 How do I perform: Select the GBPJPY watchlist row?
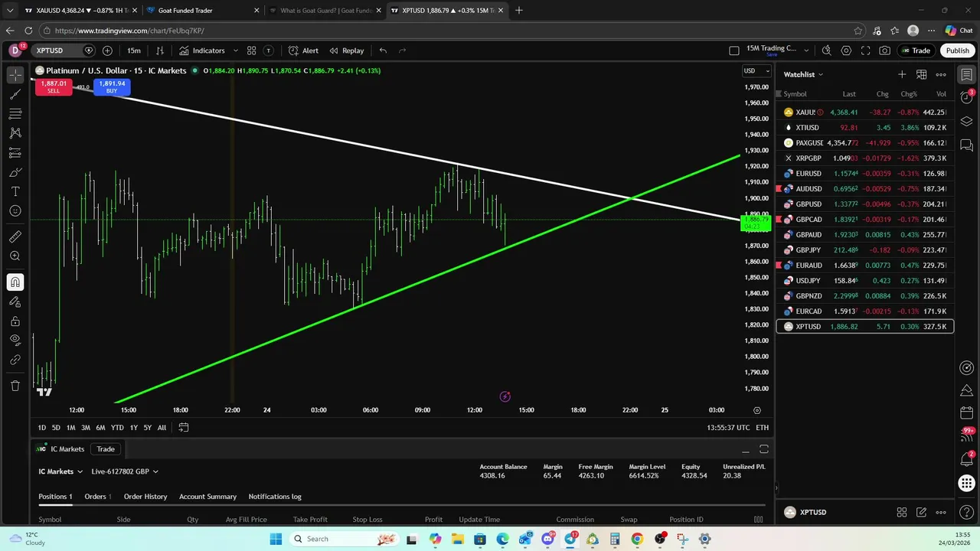click(865, 250)
